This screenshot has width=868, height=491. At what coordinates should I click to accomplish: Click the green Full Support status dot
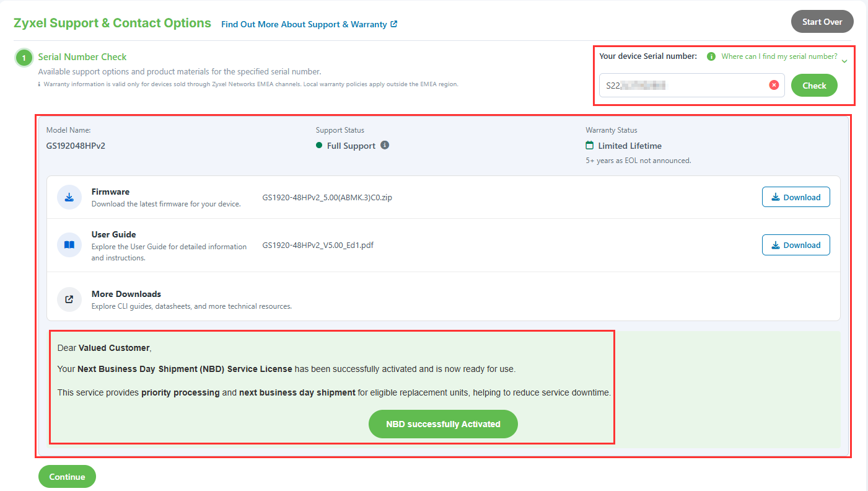(319, 146)
